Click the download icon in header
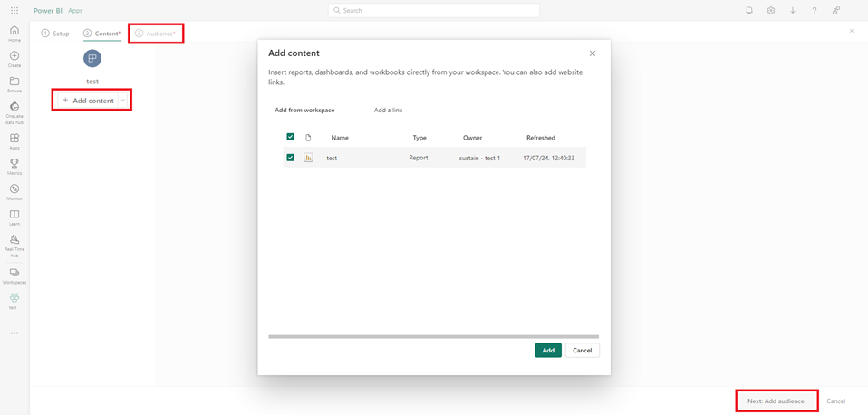 tap(793, 11)
